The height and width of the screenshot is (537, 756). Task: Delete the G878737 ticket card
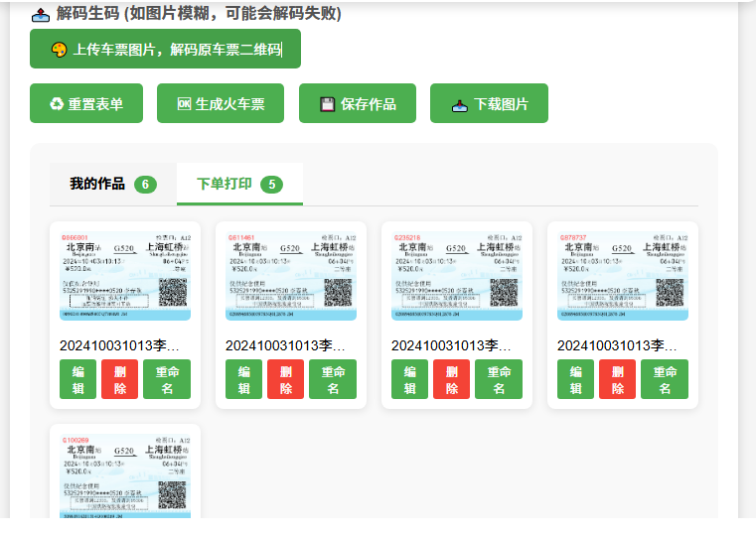[617, 379]
